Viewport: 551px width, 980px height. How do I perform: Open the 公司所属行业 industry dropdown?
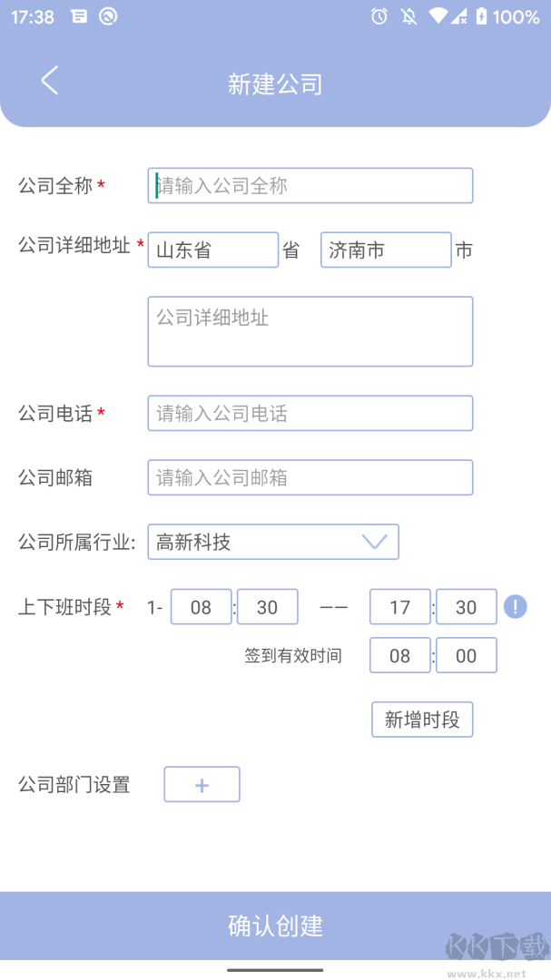(273, 542)
